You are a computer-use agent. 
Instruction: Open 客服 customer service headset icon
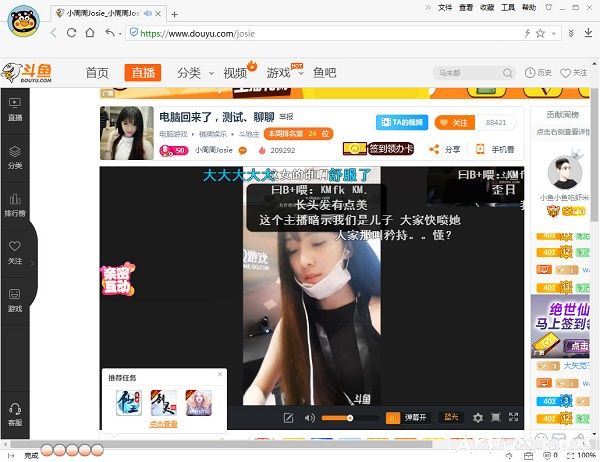[15, 414]
